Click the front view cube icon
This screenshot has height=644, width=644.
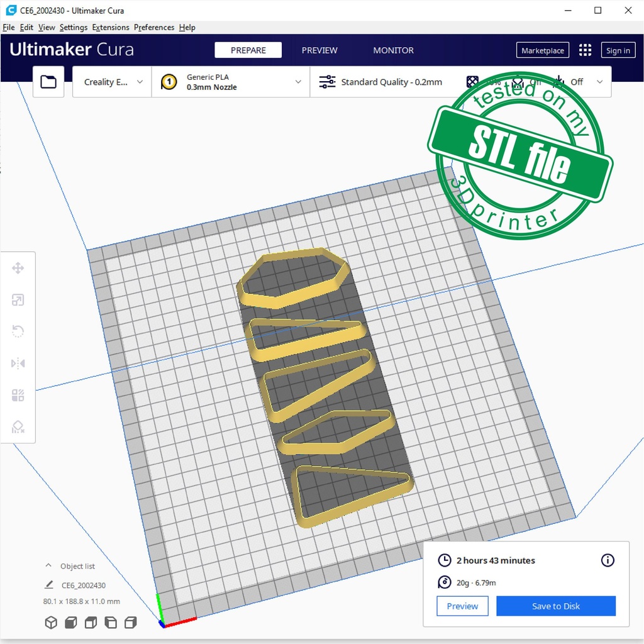coord(70,623)
